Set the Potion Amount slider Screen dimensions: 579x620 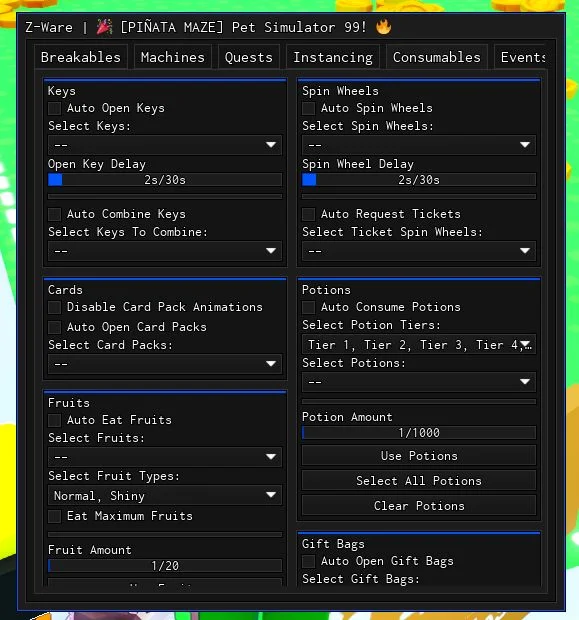pos(419,433)
